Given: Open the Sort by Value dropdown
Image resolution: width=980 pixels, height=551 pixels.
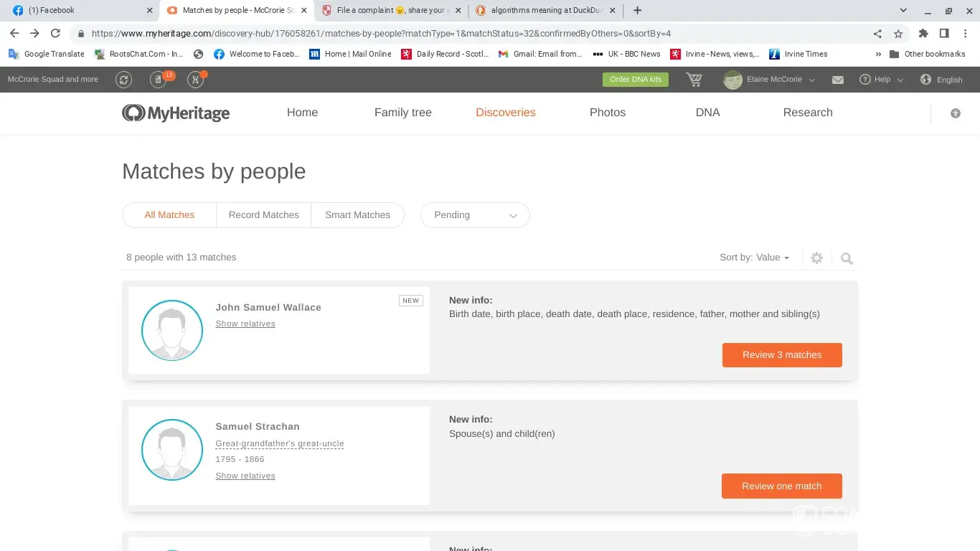Looking at the screenshot, I should 754,258.
